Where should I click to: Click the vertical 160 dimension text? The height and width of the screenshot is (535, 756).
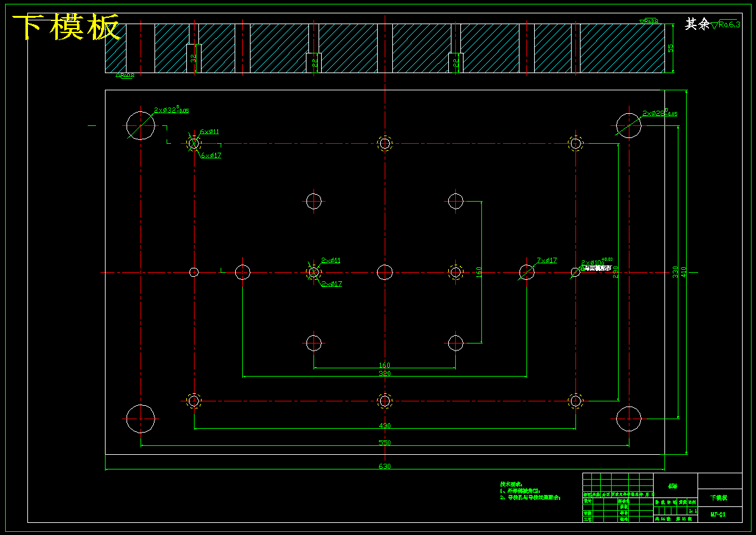click(479, 272)
